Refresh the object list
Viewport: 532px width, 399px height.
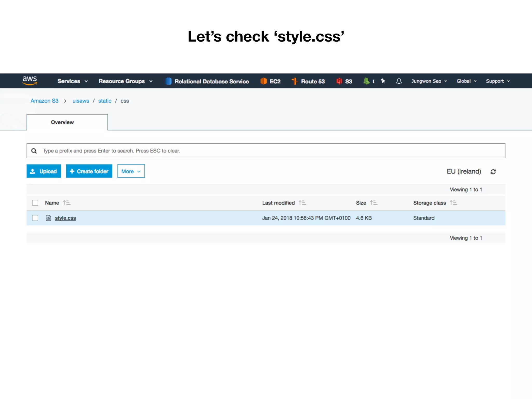click(493, 172)
